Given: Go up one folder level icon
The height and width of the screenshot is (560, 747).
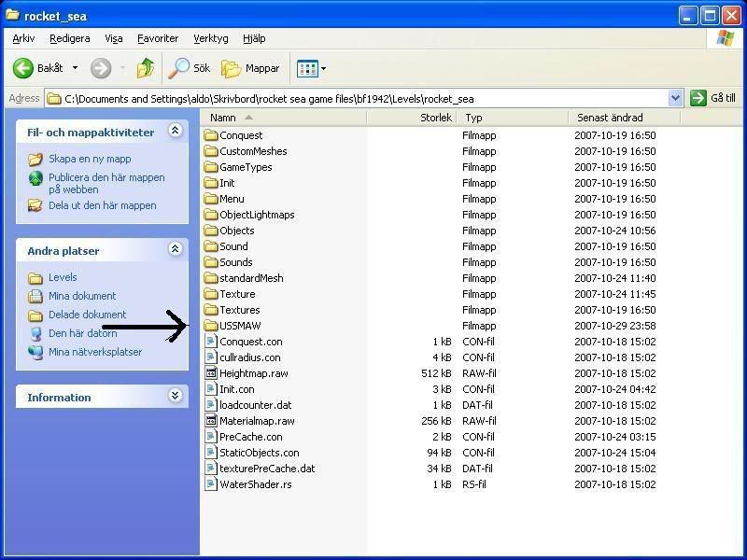Looking at the screenshot, I should (x=146, y=68).
